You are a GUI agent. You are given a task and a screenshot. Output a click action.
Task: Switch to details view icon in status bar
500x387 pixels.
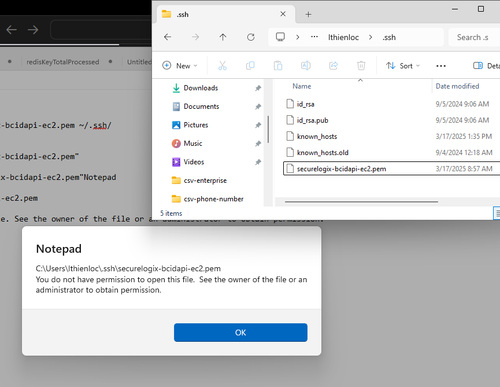pos(497,213)
